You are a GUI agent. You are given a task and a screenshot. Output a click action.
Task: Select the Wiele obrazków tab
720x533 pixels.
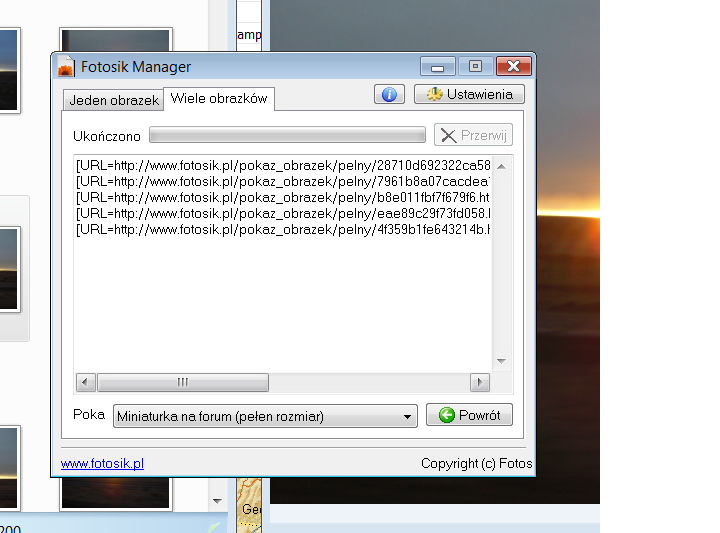(219, 99)
